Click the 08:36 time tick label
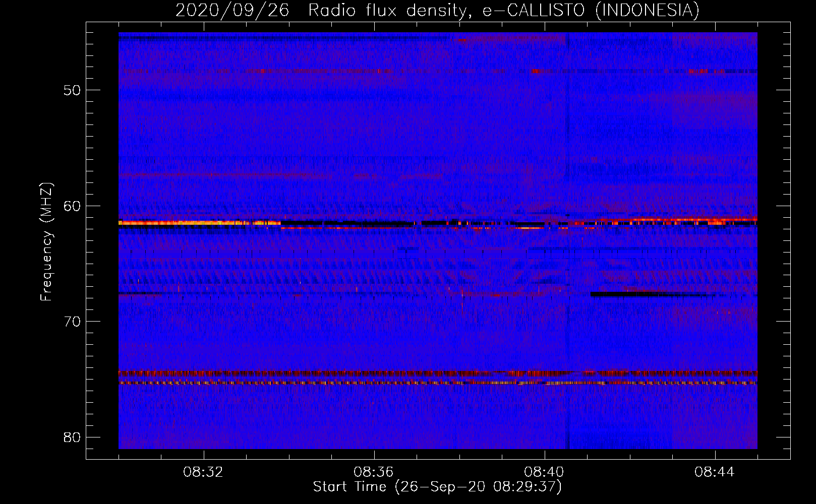The height and width of the screenshot is (504, 816). pyautogui.click(x=374, y=472)
